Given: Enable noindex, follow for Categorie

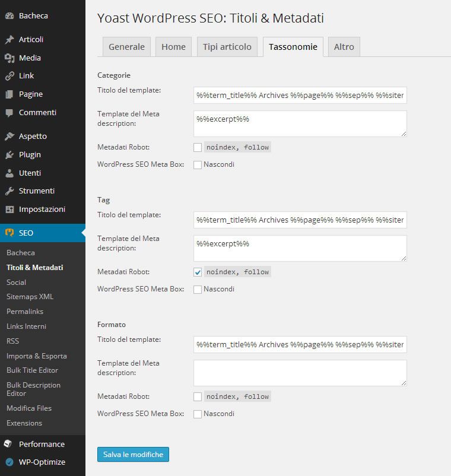Looking at the screenshot, I should pos(198,148).
